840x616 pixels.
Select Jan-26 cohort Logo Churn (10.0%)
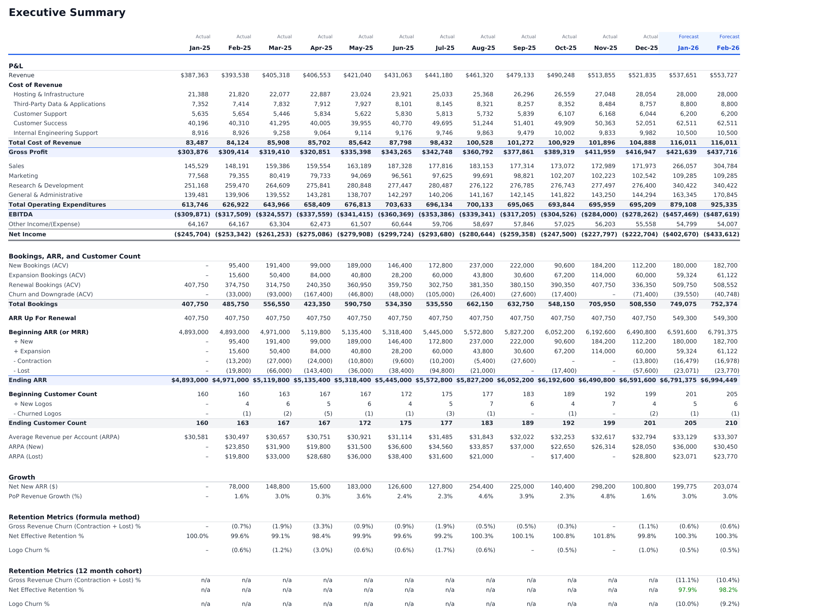pyautogui.click(x=687, y=604)
